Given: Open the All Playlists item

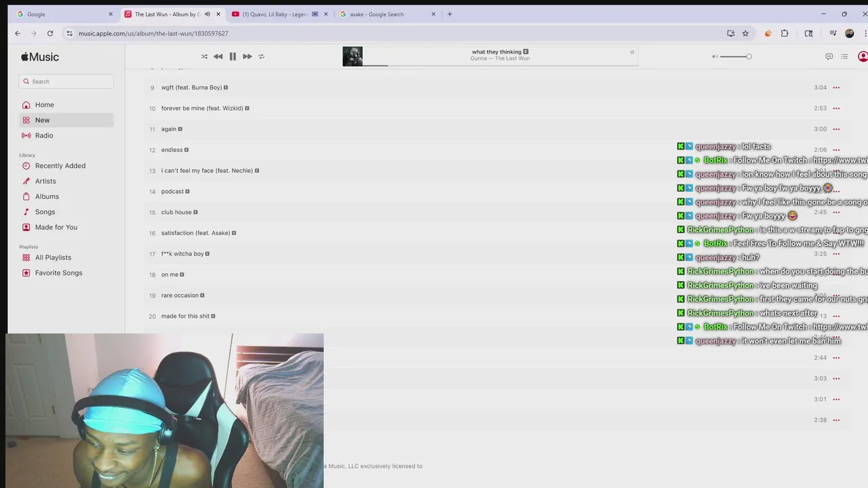Looking at the screenshot, I should (x=66, y=258).
